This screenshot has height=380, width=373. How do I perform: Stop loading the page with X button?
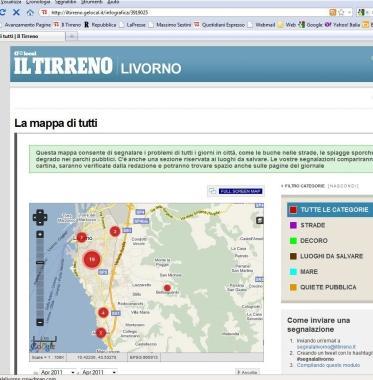[x=16, y=12]
